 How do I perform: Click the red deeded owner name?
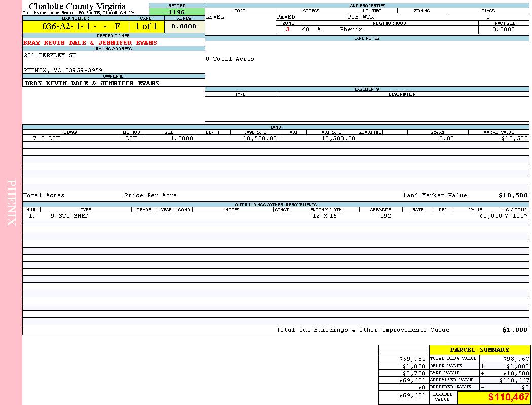[x=90, y=43]
